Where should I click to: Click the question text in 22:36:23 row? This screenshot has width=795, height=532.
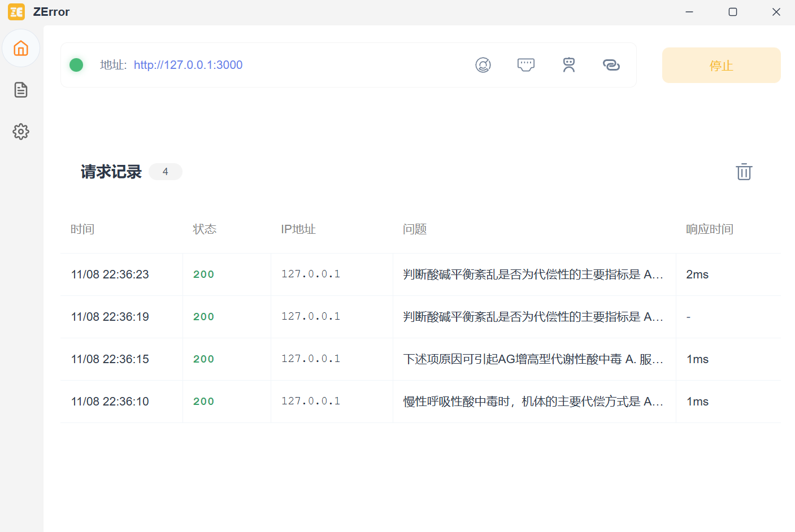[533, 274]
